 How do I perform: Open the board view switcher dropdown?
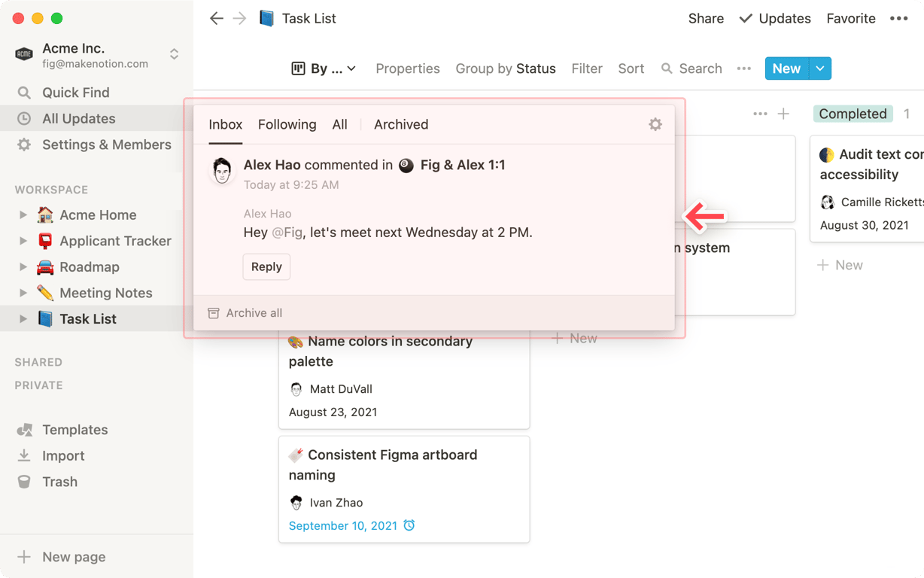[x=324, y=68]
